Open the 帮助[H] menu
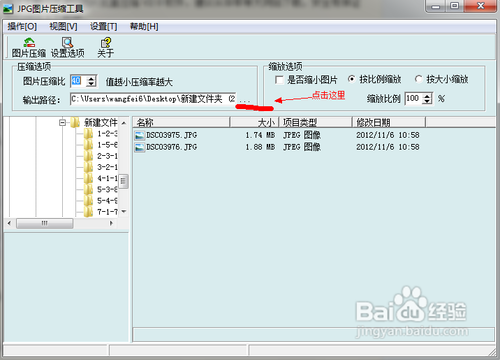This screenshot has height=360, width=500. pos(144,26)
